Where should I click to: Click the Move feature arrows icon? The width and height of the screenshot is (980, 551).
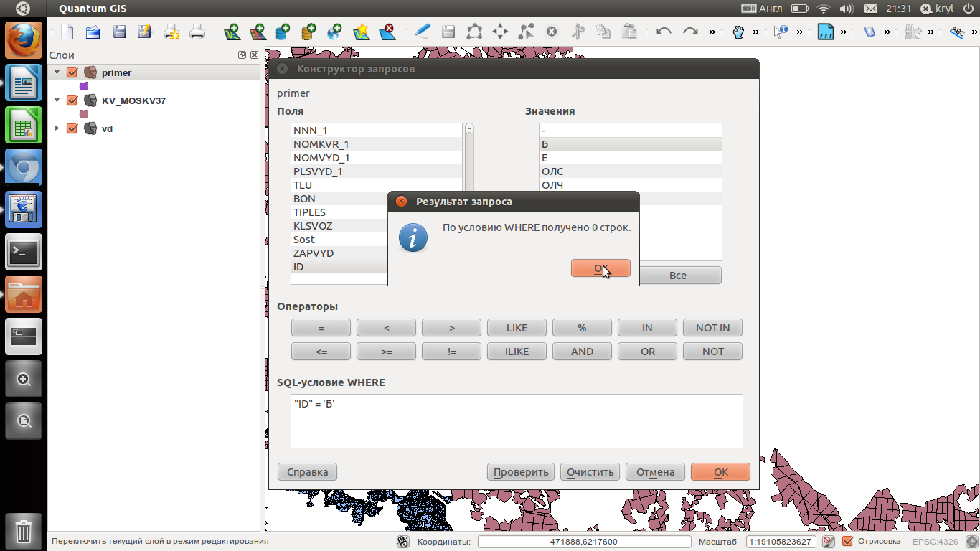tap(500, 32)
